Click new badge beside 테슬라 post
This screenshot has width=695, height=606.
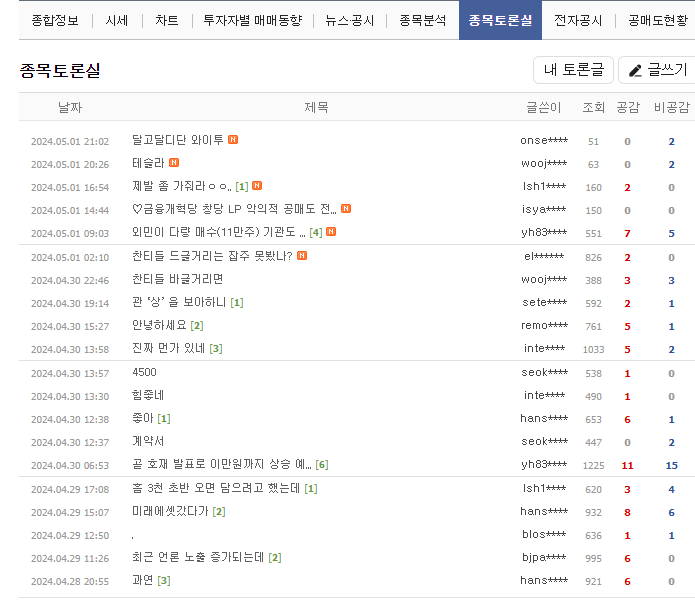coord(174,163)
